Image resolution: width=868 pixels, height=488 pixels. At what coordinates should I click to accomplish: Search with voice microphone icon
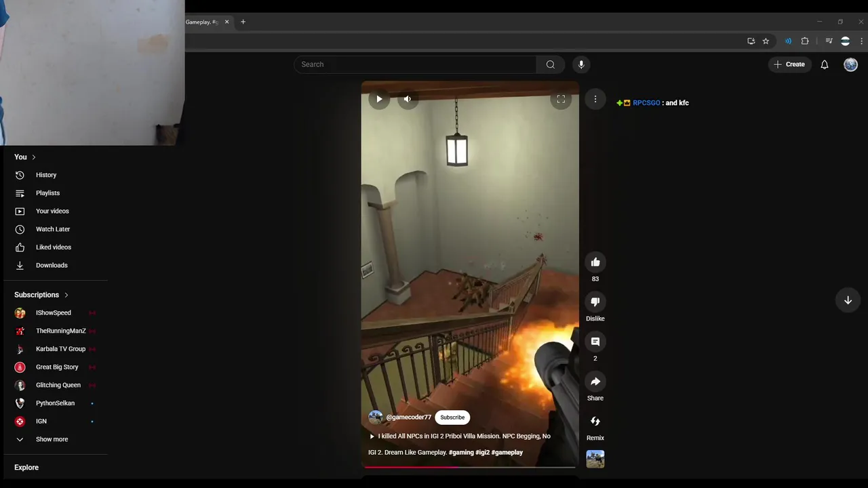(581, 64)
